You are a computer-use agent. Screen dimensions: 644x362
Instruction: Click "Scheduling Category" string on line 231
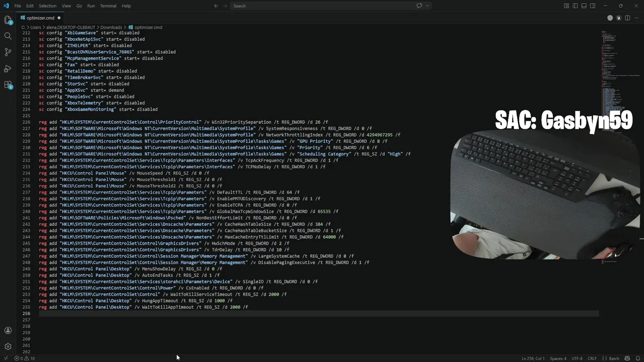coord(324,154)
